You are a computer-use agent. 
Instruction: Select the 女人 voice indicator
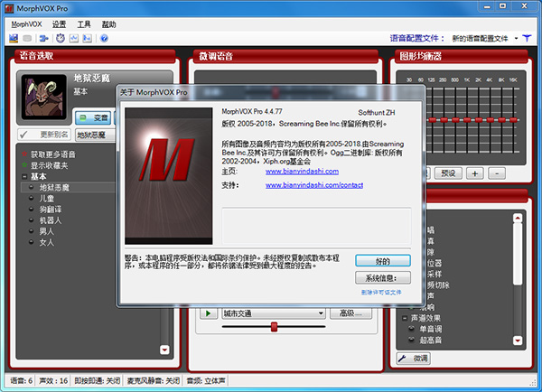coord(32,242)
